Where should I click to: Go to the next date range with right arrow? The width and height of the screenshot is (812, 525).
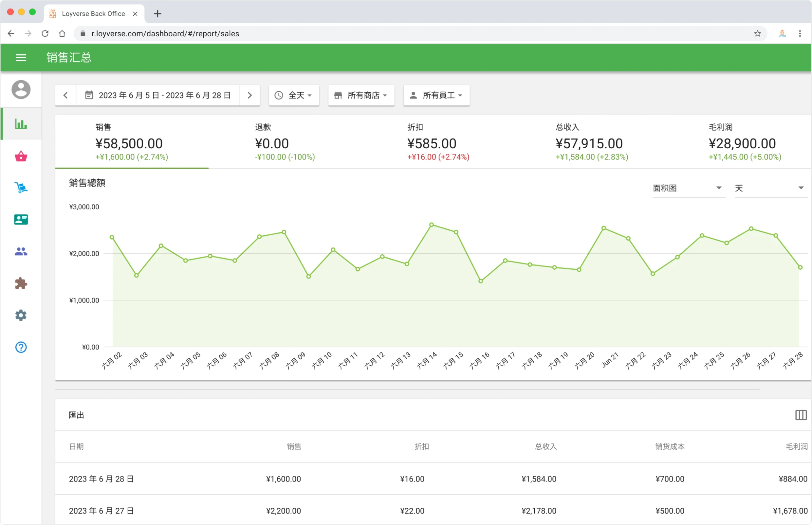pyautogui.click(x=249, y=96)
